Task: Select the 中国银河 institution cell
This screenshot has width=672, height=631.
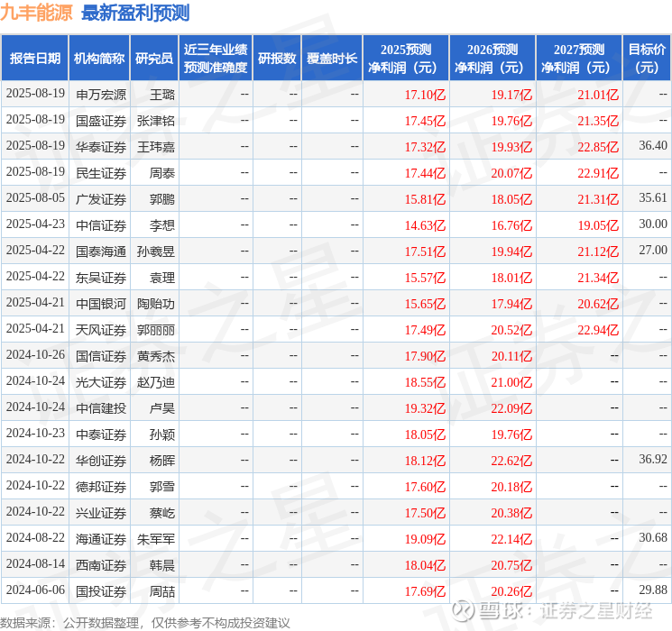Action: click(101, 304)
